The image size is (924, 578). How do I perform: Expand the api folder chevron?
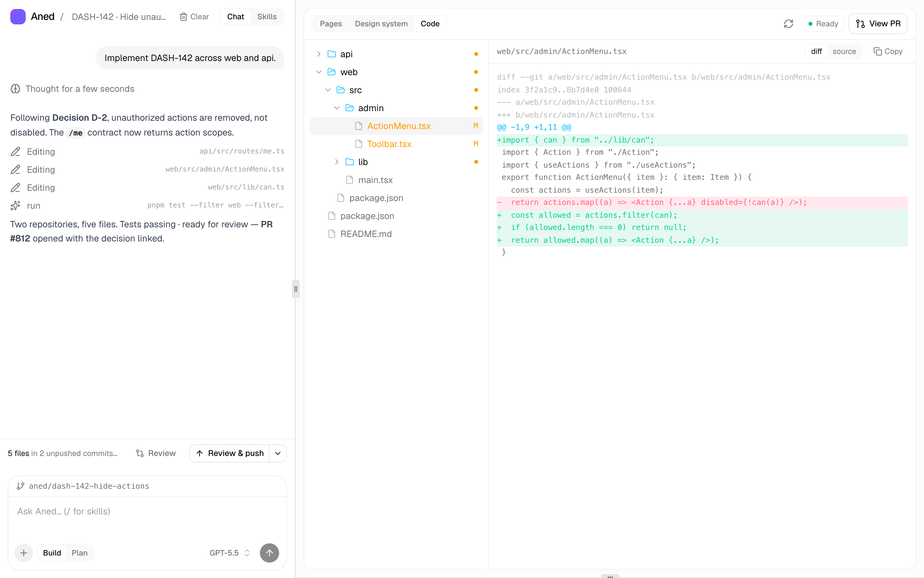click(319, 54)
